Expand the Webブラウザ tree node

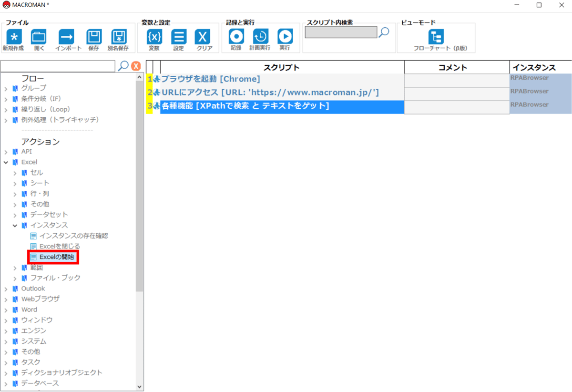(x=6, y=299)
